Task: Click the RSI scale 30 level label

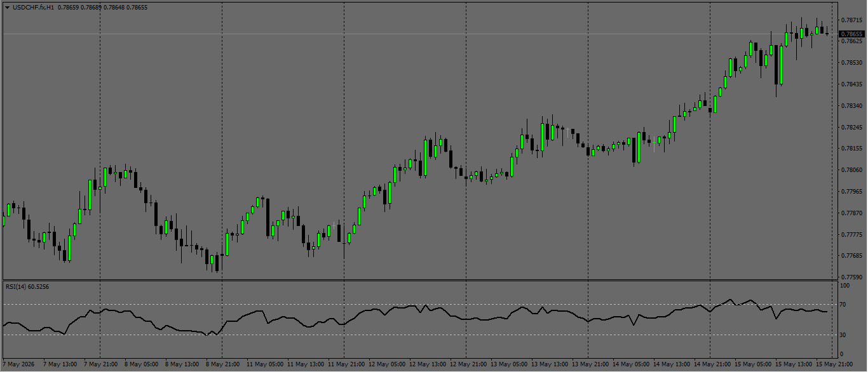Action: click(x=843, y=335)
